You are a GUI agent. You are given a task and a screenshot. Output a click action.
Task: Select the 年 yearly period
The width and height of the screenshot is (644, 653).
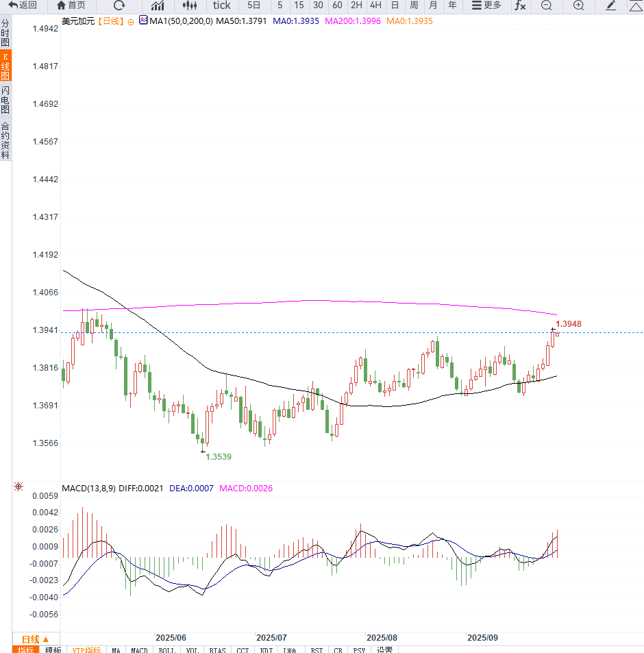(452, 5)
